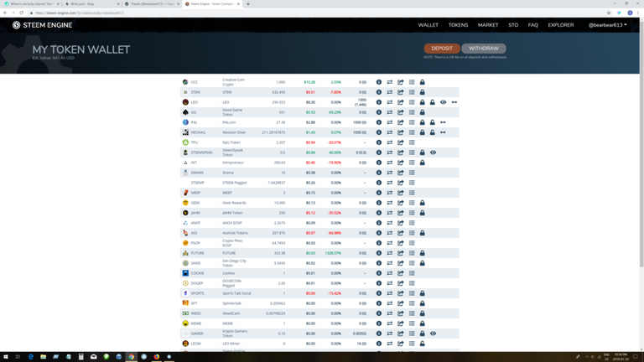Toggle the eye icon in STEEMSPEAK row
The width and height of the screenshot is (644, 362).
pos(433,153)
